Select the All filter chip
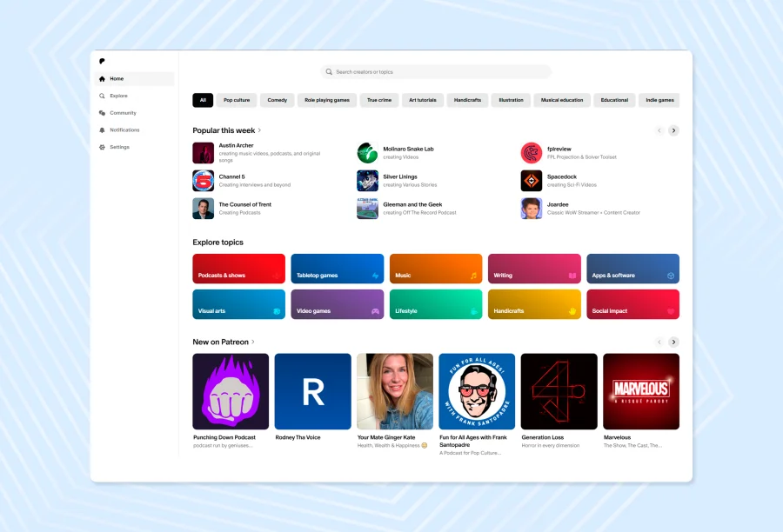 (x=203, y=100)
